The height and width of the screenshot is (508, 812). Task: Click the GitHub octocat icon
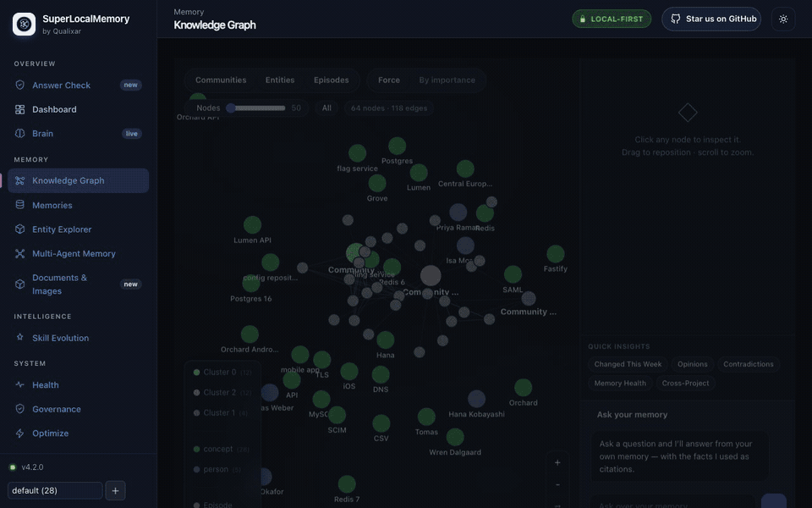pos(675,19)
